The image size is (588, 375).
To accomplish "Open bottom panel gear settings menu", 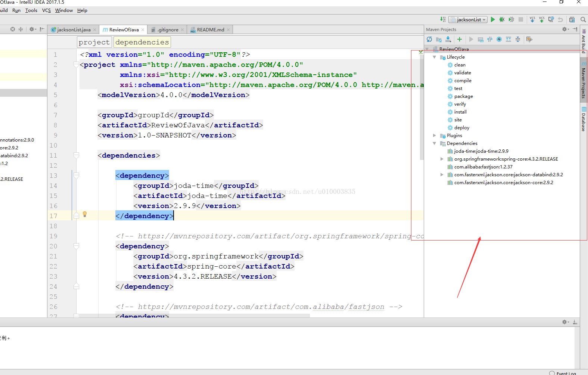I will tap(566, 322).
